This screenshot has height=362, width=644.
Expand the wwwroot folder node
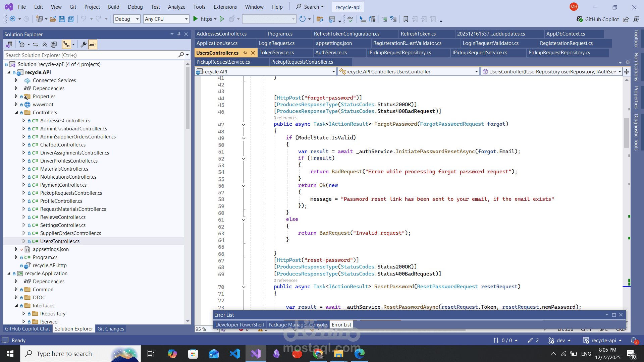16,104
